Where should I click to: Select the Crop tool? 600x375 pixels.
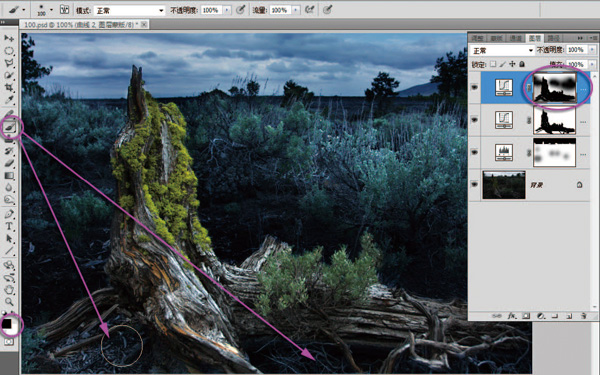click(x=9, y=88)
